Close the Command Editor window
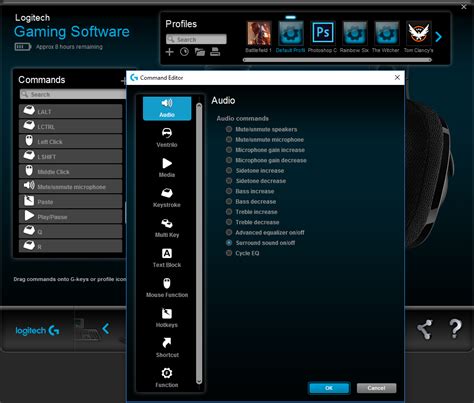474x403 pixels. point(397,77)
